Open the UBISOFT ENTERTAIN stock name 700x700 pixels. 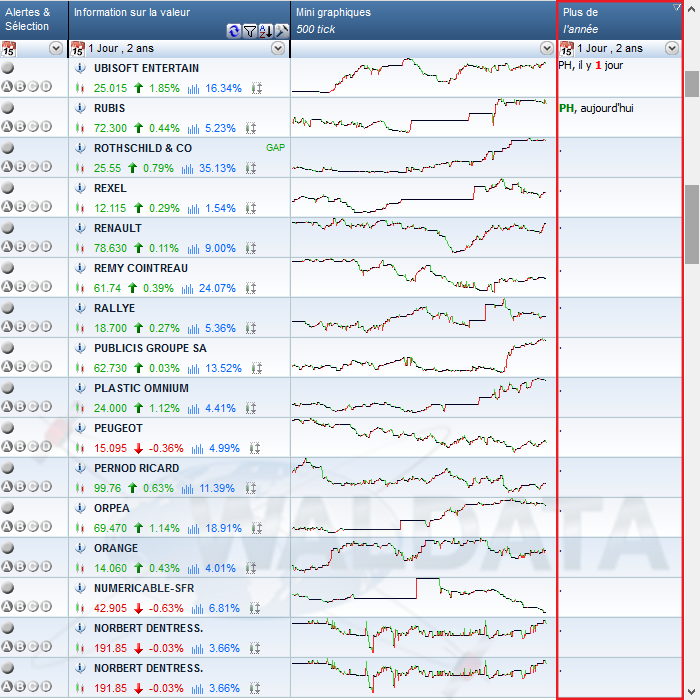point(146,68)
